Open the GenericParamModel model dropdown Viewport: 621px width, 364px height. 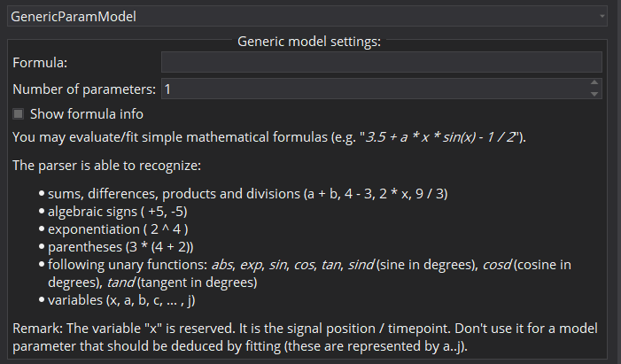click(307, 16)
